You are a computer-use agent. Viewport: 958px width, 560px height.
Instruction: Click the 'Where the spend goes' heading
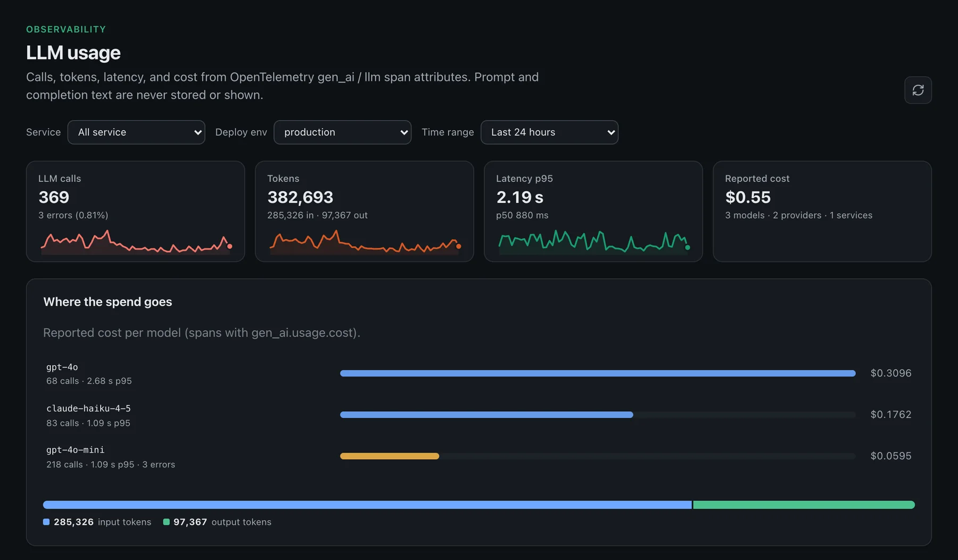tap(108, 302)
